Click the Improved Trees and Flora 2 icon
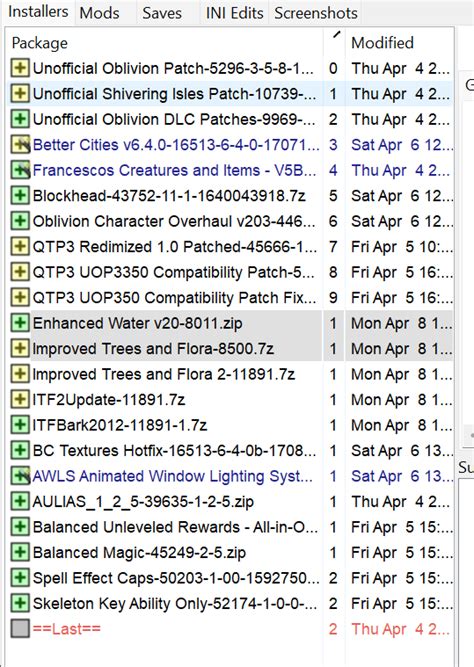 point(20,374)
